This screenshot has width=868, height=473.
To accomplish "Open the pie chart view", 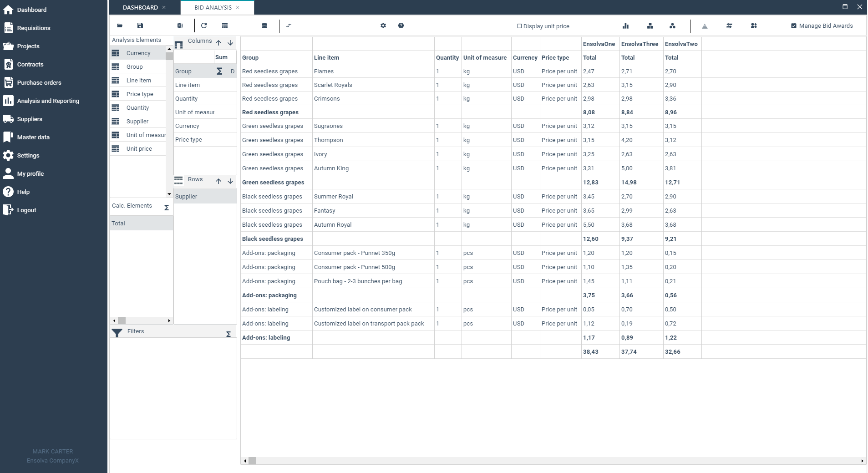I will pyautogui.click(x=672, y=25).
